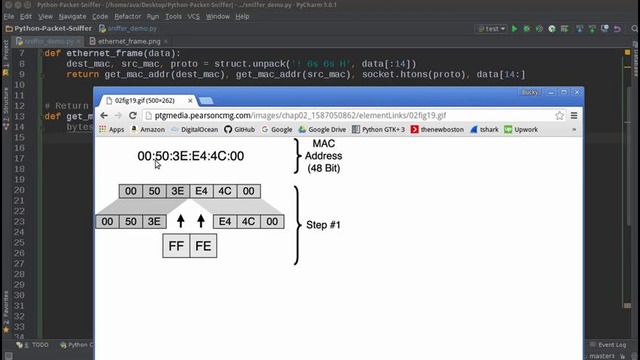
Task: Reload the page in the browser
Action: [133, 116]
